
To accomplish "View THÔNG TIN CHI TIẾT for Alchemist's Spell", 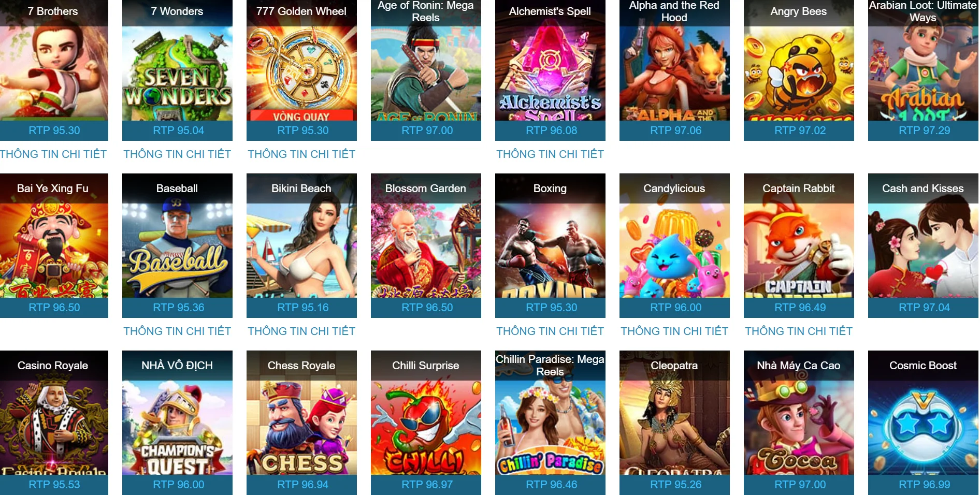I will click(x=550, y=154).
